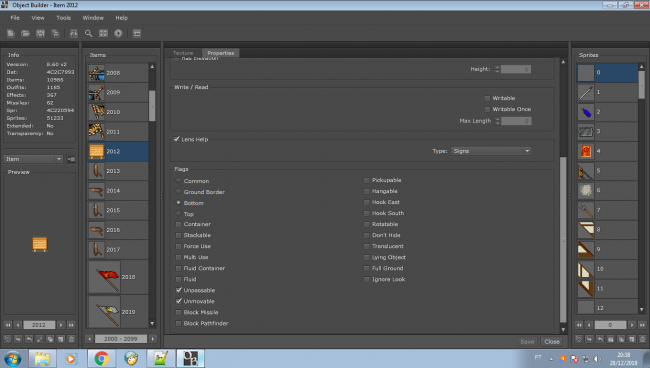Enable the Writable Once checkbox
The width and height of the screenshot is (650, 368).
tap(487, 109)
